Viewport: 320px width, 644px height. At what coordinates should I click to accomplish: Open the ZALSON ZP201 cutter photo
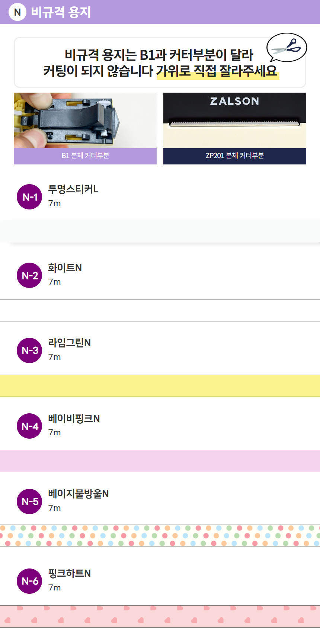point(234,120)
